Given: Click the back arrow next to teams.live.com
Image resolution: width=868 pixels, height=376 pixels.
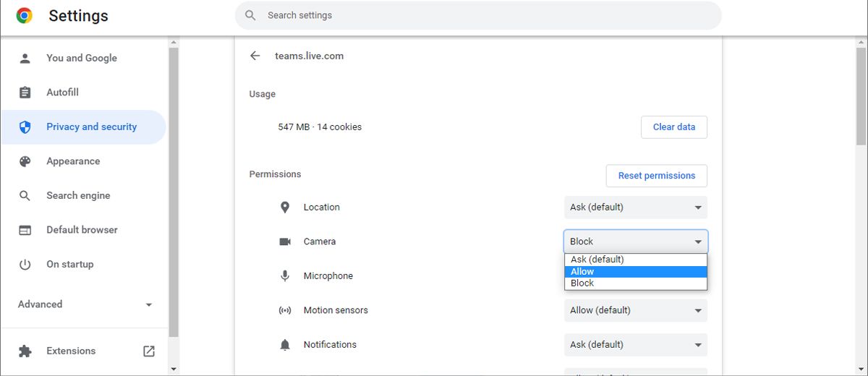Looking at the screenshot, I should click(255, 56).
